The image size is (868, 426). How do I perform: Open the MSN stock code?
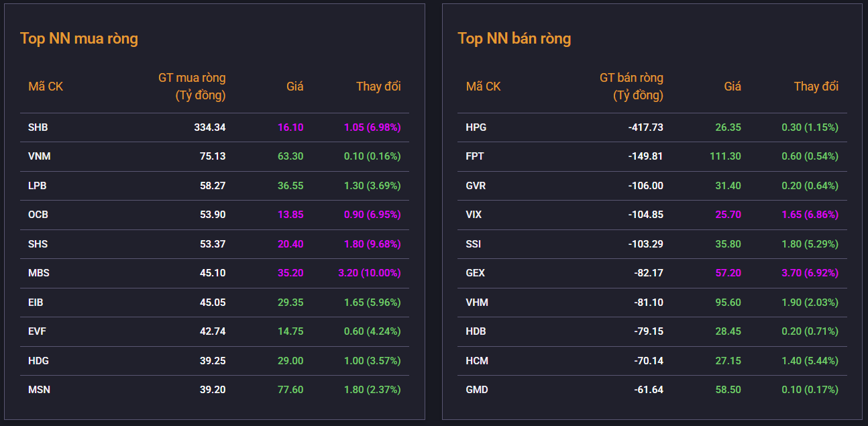tap(39, 390)
